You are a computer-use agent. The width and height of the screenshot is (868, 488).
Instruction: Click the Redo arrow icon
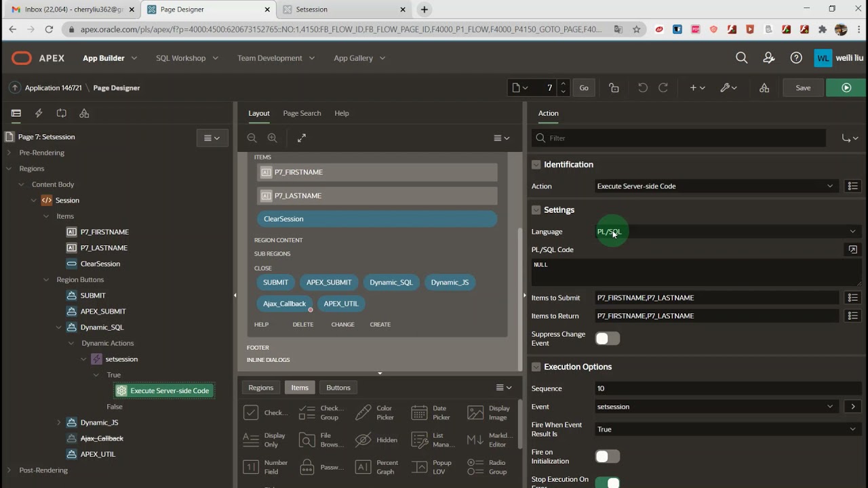[x=663, y=87]
